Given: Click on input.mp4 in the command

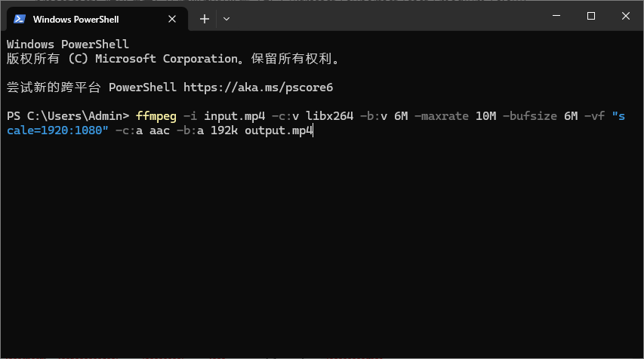Looking at the screenshot, I should (234, 116).
